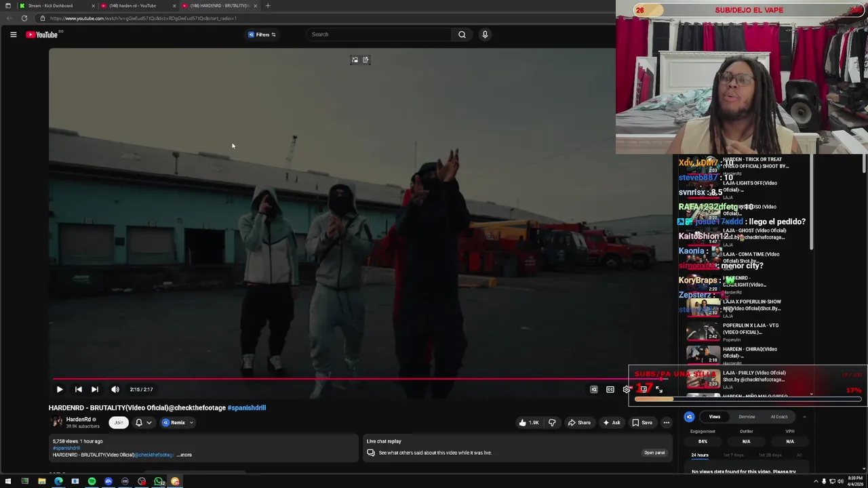Switch to the harden rd - YouTube tab

(x=138, y=5)
